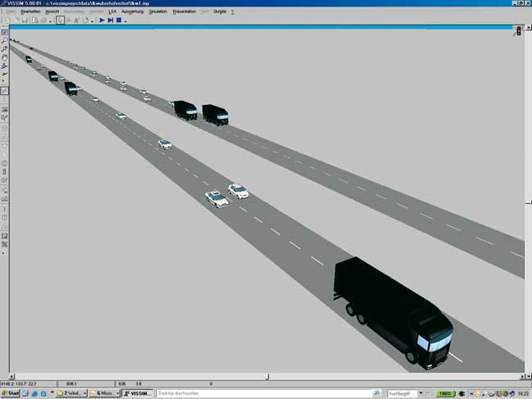Open the Skripte menu
532x399 pixels.
(x=220, y=11)
